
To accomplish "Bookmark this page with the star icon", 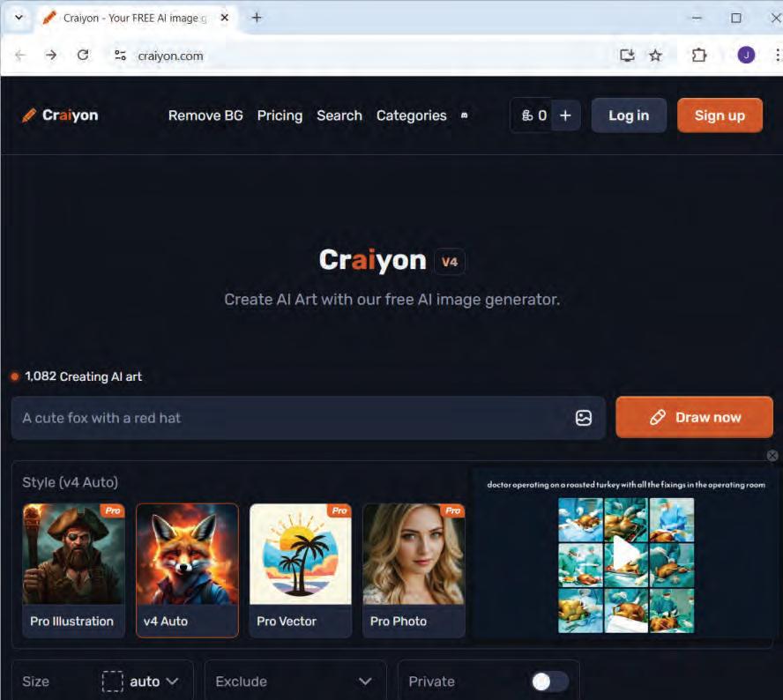I will 655,56.
